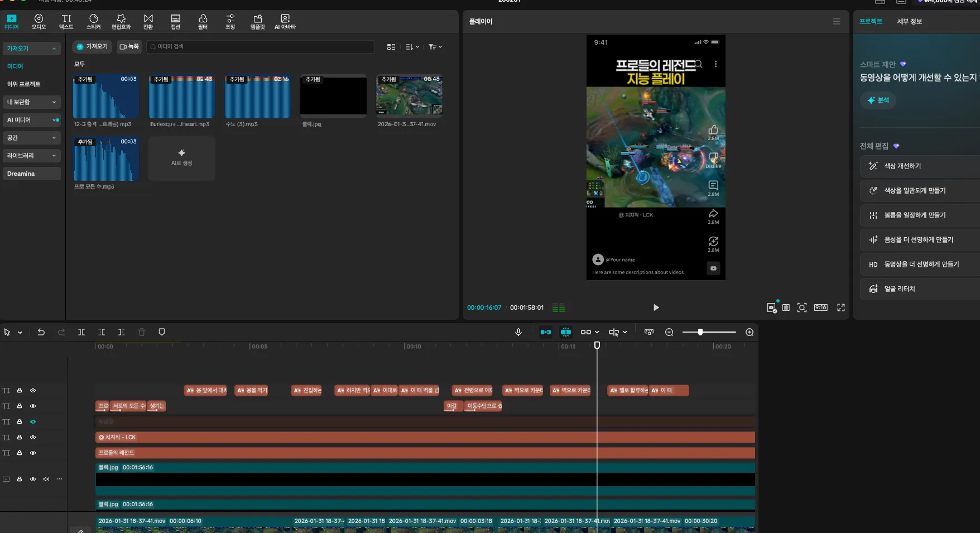Enter fullscreen preview
The height and width of the screenshot is (533, 980).
[841, 308]
